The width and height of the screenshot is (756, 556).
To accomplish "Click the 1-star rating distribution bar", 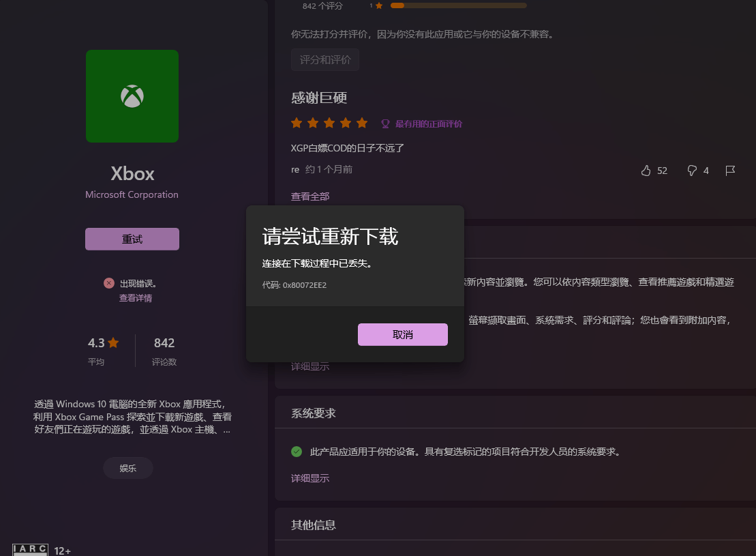I will point(459,5).
